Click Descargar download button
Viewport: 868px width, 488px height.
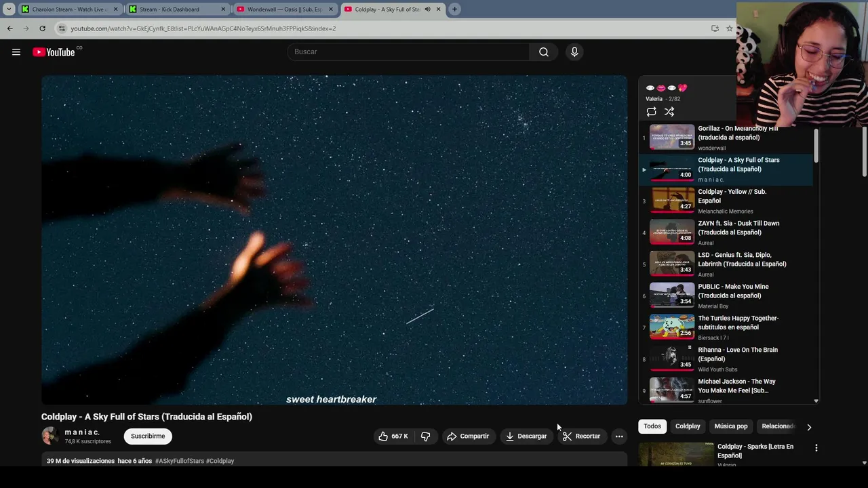[526, 436]
